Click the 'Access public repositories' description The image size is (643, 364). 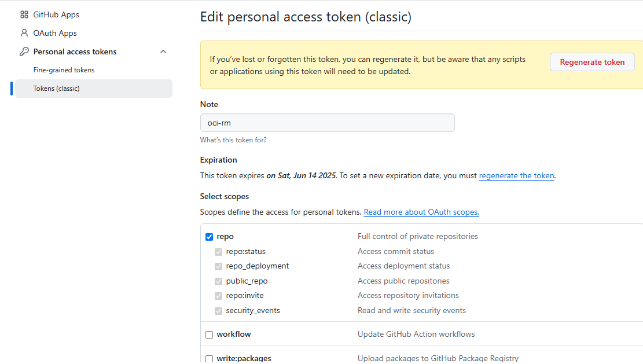403,281
